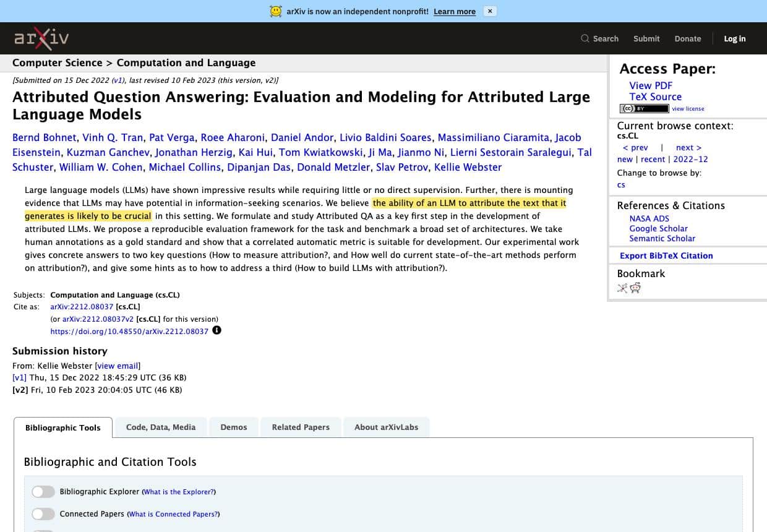Screen dimensions: 767x532
Task: Open the arXiv:2212.08037v2 version link
Action: [98, 319]
